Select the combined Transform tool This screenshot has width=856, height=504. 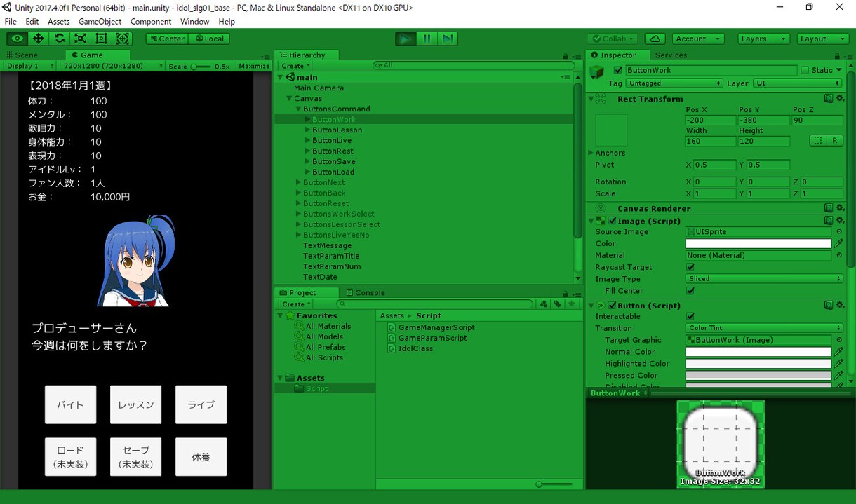click(123, 39)
